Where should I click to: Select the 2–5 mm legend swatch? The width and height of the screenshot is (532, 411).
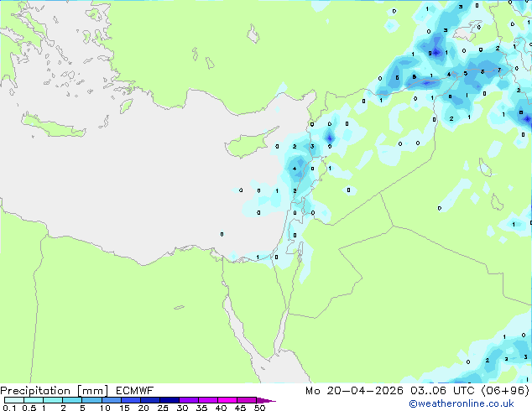(72, 400)
